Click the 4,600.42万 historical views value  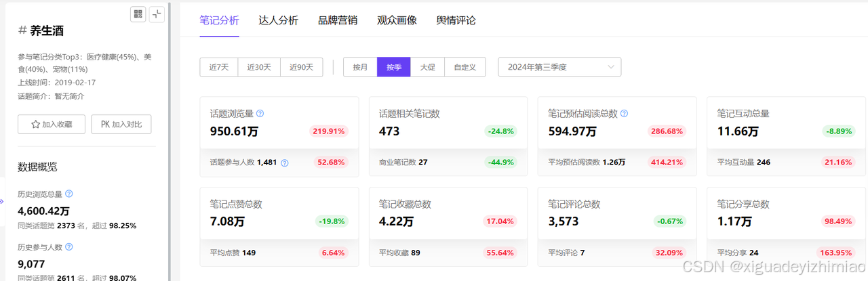point(43,211)
